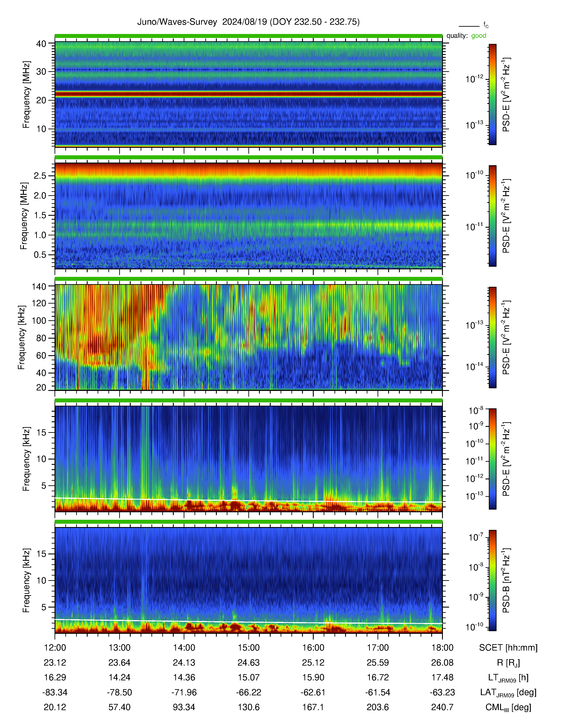The image size is (563, 728).
Task: Click the 14:00 SCET time label
Action: pos(184,648)
